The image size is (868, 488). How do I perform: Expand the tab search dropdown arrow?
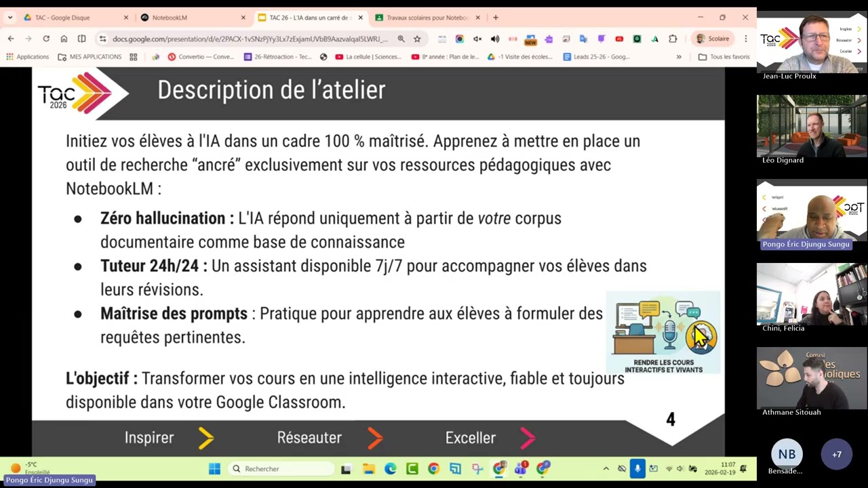9,18
